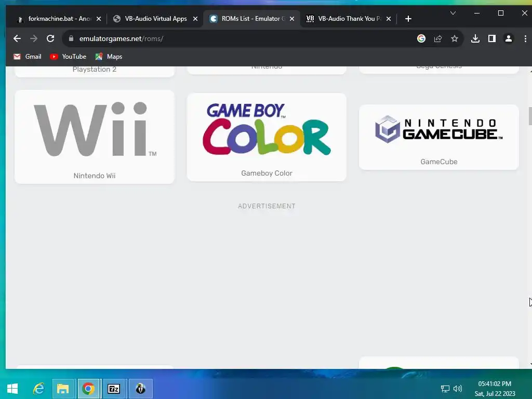
Task: Click the GameCube text label
Action: coord(438,162)
